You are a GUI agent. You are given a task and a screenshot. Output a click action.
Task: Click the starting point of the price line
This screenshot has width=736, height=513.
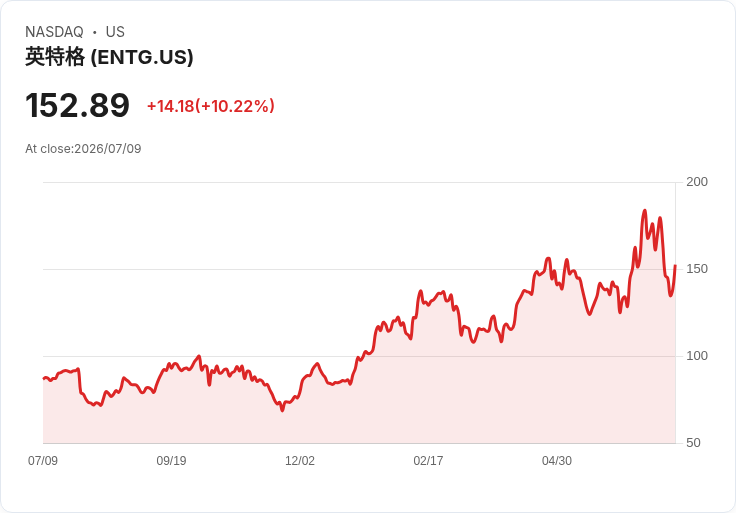click(44, 378)
